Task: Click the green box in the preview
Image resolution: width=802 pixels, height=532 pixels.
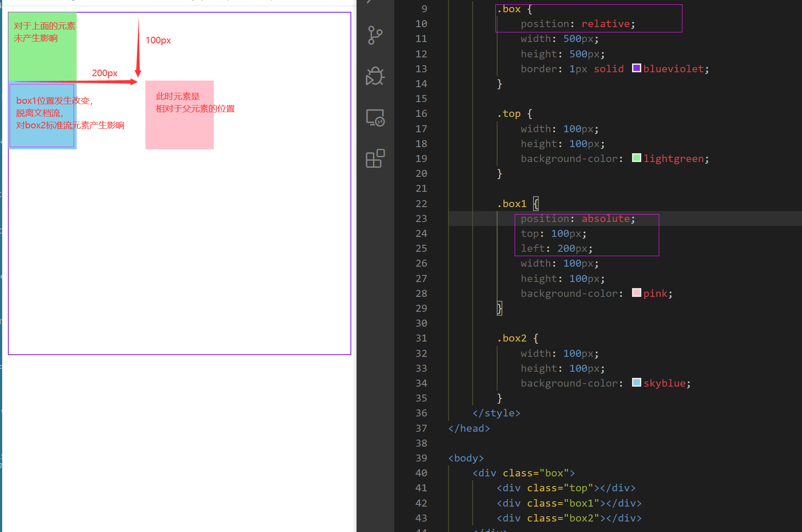Action: pyautogui.click(x=42, y=46)
